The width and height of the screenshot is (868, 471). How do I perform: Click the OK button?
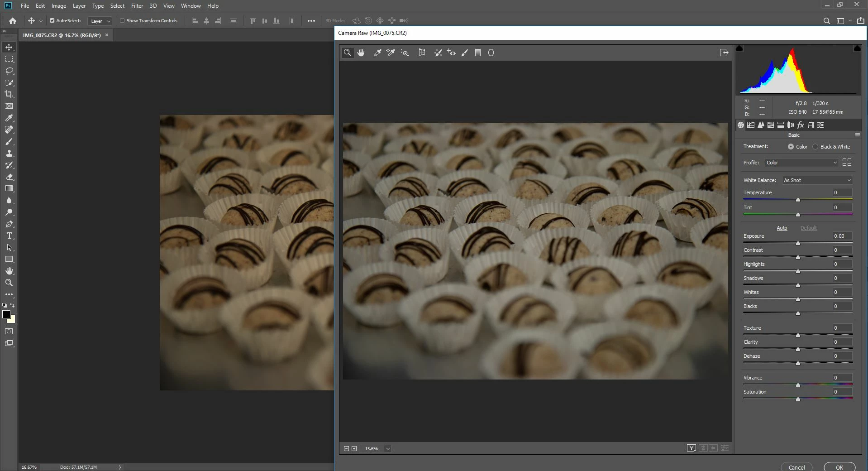pos(839,467)
